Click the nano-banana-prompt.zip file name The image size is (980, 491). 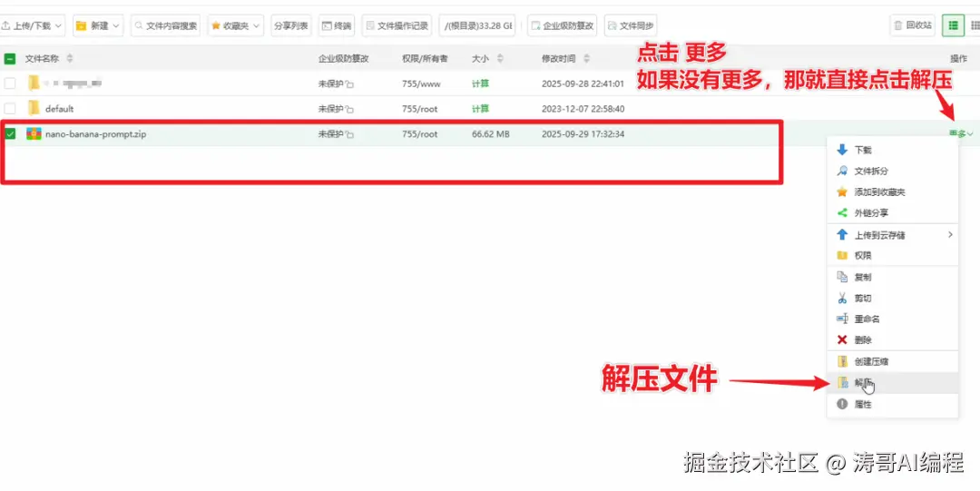click(x=95, y=133)
